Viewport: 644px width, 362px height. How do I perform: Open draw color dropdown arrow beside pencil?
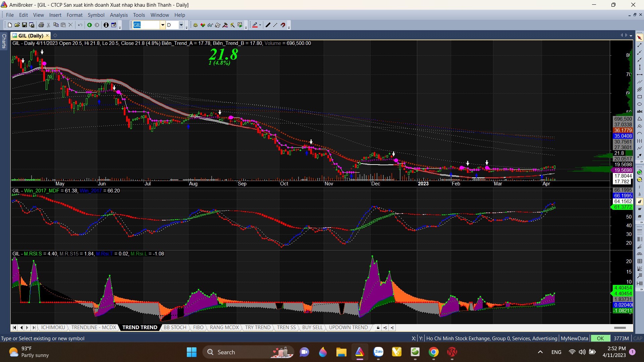tap(260, 25)
